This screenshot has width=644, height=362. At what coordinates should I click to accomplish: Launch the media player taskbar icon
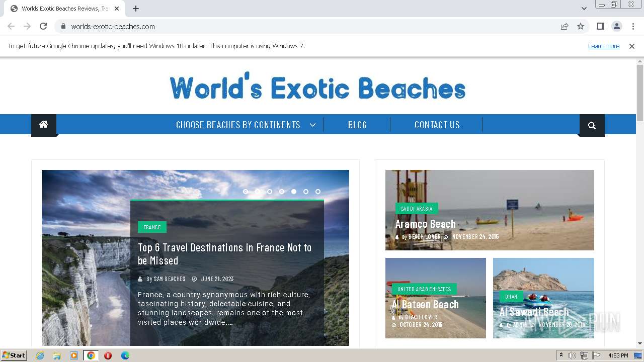pos(74,355)
